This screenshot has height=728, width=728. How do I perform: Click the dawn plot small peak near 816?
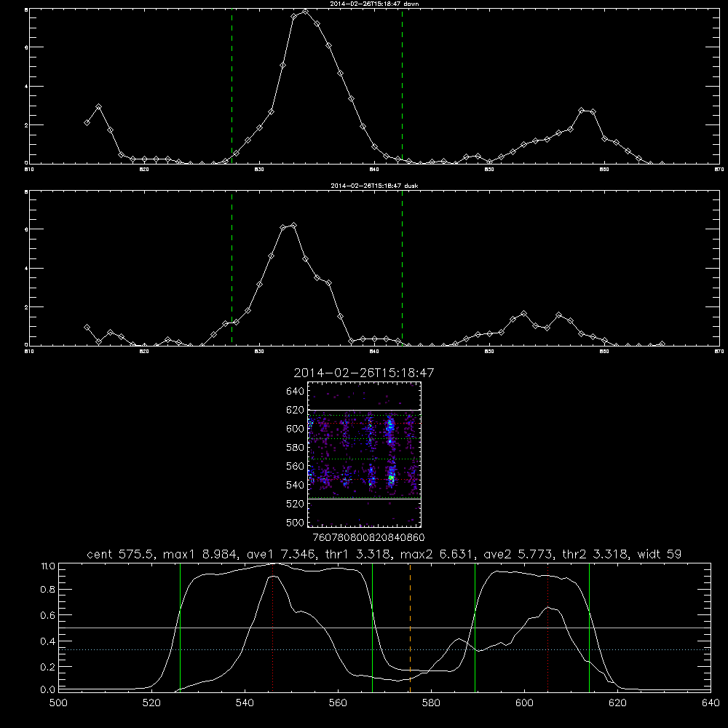(98, 107)
